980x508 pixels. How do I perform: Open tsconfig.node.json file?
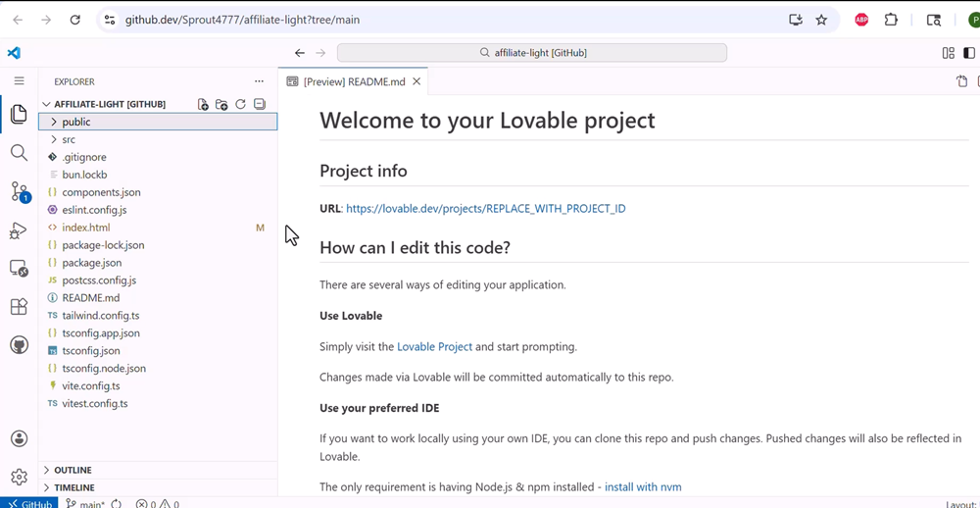coord(158,369)
